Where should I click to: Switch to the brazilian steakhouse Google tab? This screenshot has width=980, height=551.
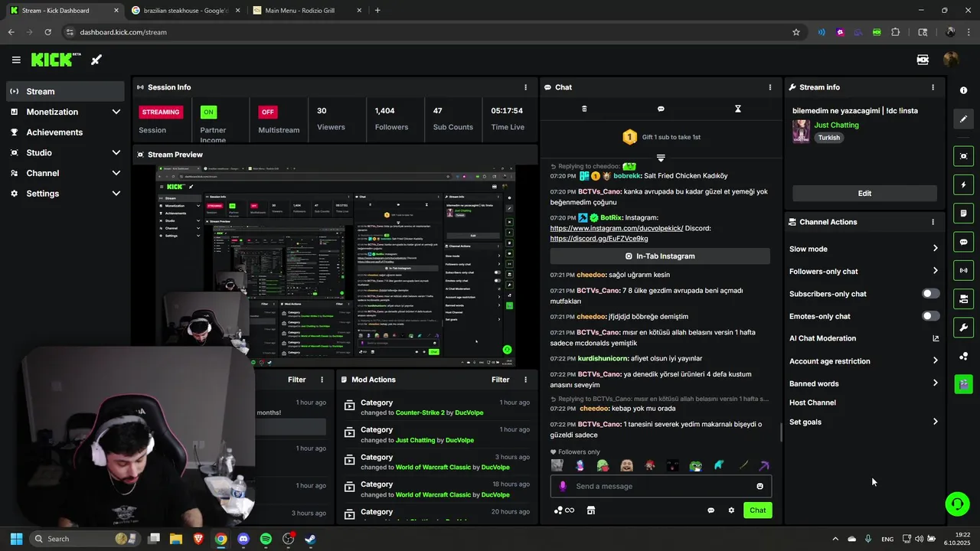pos(185,11)
